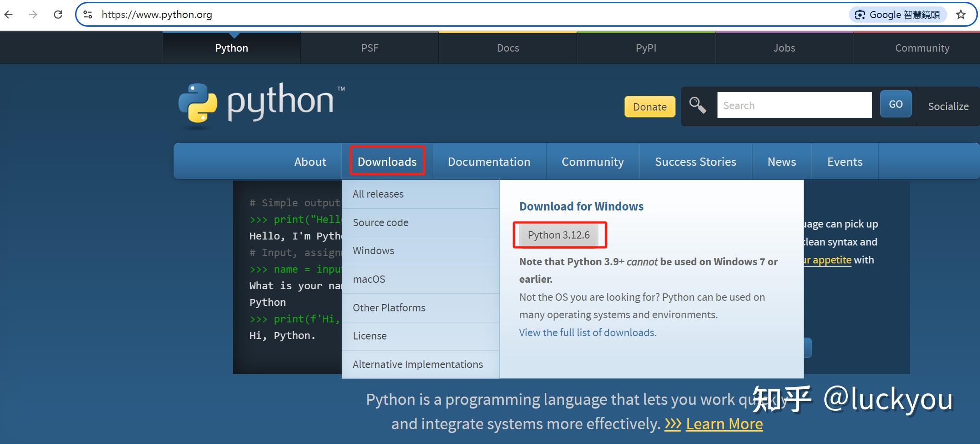Select Windows in Downloads submenu
Viewport: 980px width, 444px height.
tap(373, 251)
